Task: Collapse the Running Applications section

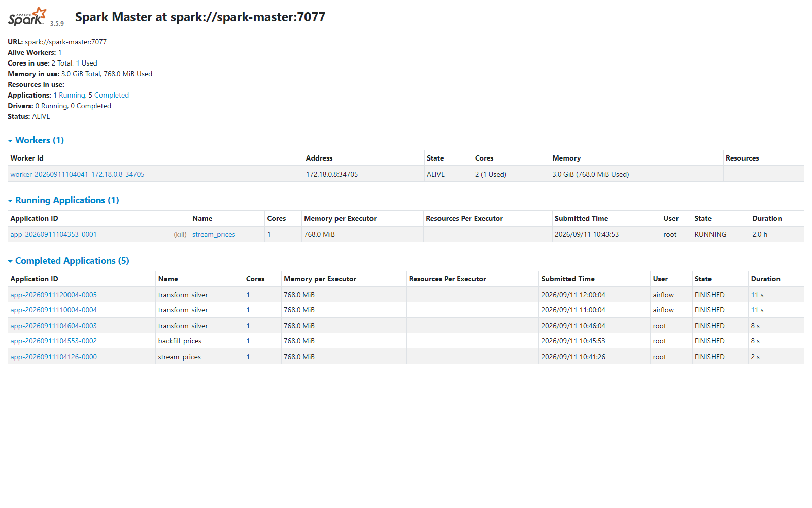Action: [63, 200]
